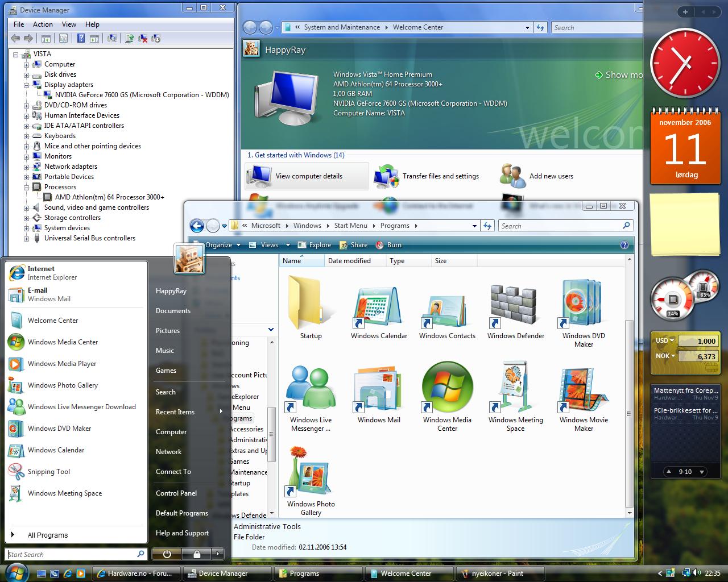Image resolution: width=728 pixels, height=582 pixels.
Task: Click Help question mark icon in Programs window
Action: pos(624,245)
